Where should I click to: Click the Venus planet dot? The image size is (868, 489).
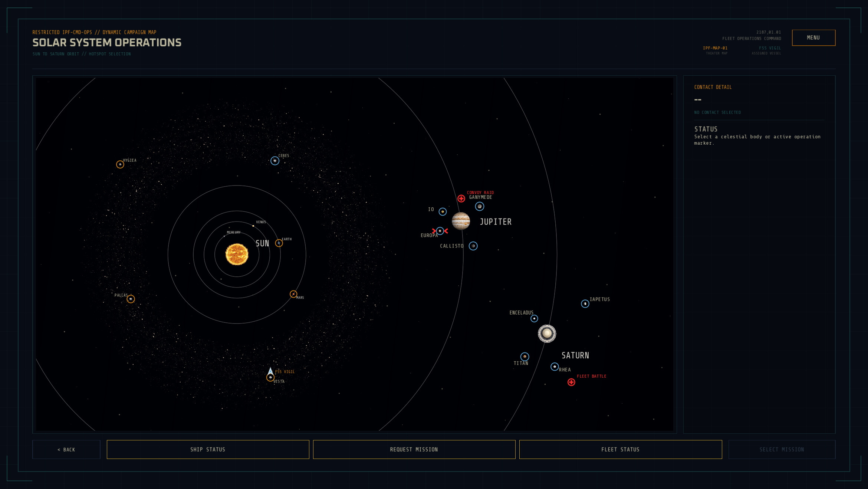[x=253, y=226]
